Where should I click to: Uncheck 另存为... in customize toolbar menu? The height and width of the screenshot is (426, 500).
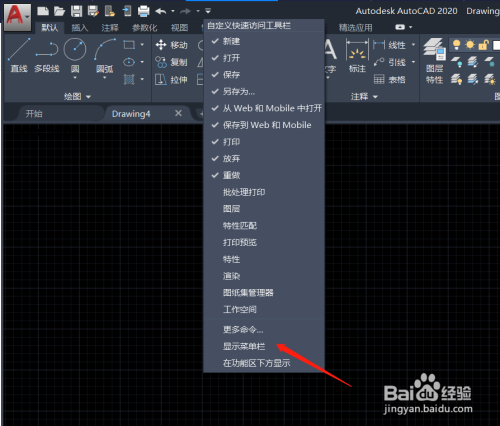264,91
